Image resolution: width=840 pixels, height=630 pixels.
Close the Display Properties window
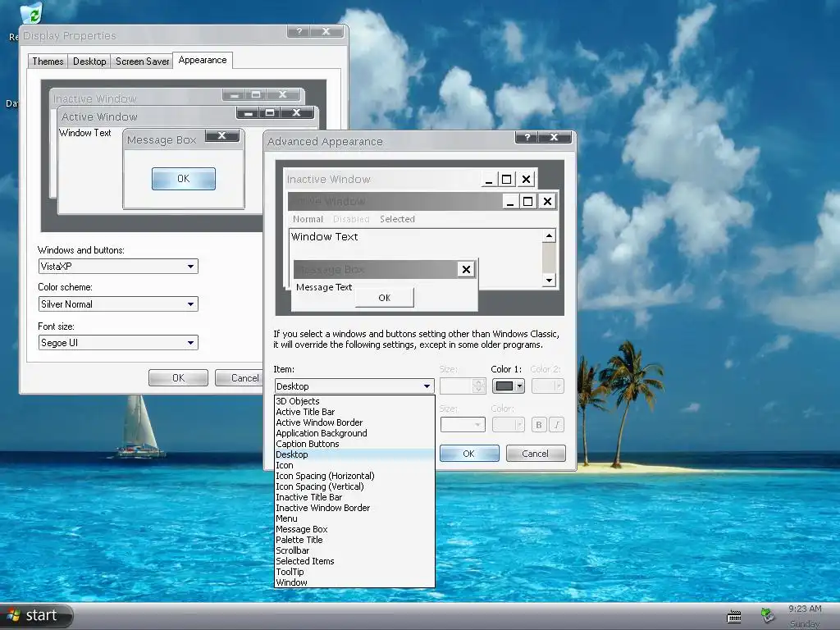(326, 31)
